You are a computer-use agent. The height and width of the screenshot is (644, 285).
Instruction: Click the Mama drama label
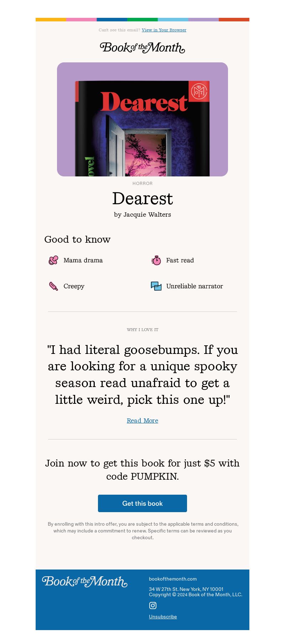coord(83,260)
